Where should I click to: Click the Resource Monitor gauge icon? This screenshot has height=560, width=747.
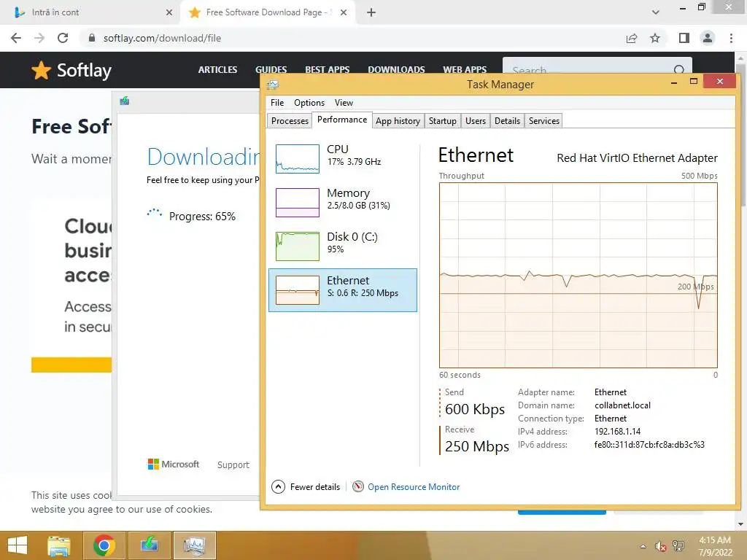click(357, 486)
